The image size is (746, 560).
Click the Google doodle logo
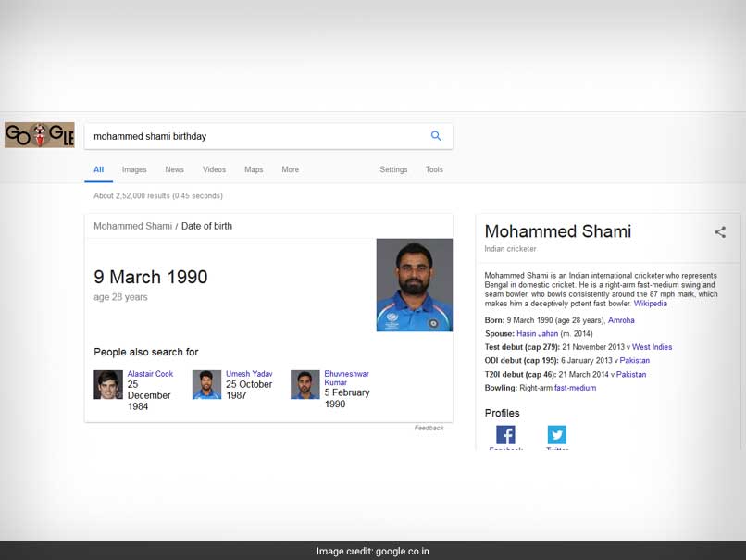tap(40, 134)
